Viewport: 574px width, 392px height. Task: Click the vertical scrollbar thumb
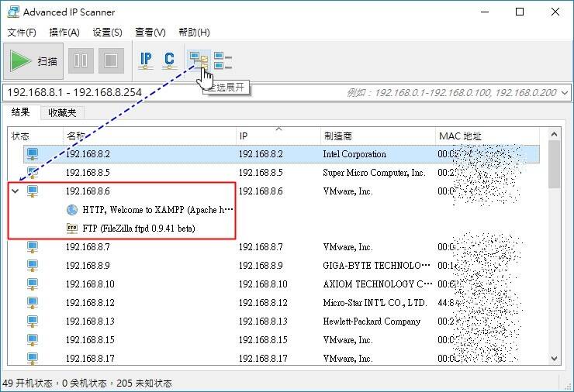(x=555, y=164)
